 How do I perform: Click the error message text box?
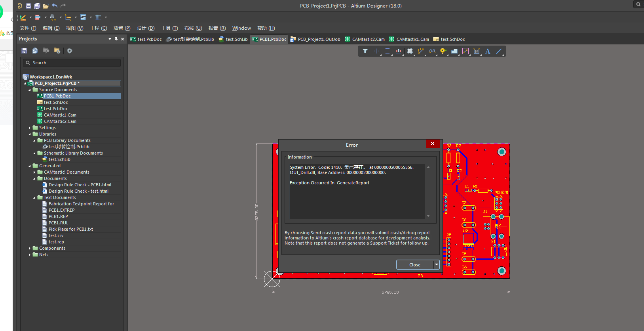360,191
